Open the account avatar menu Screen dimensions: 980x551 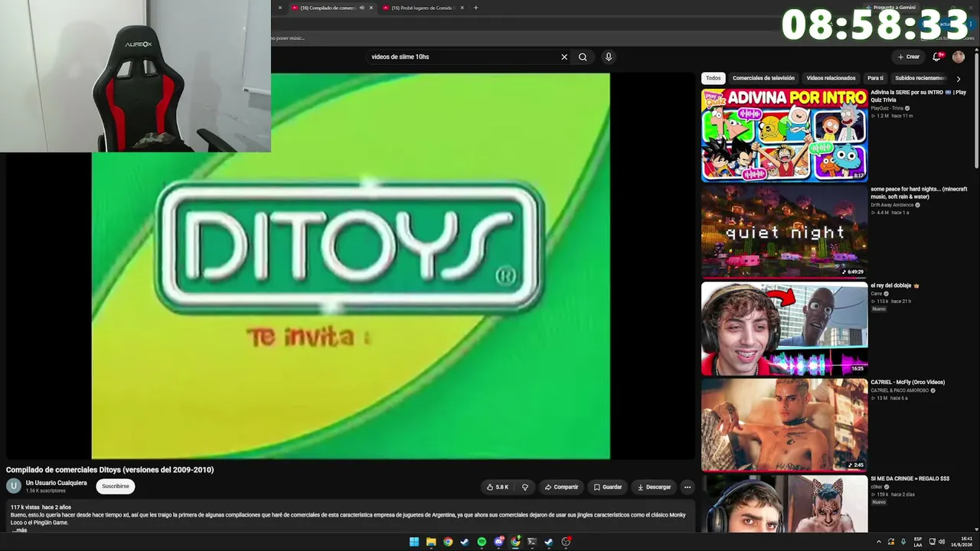pos(959,57)
